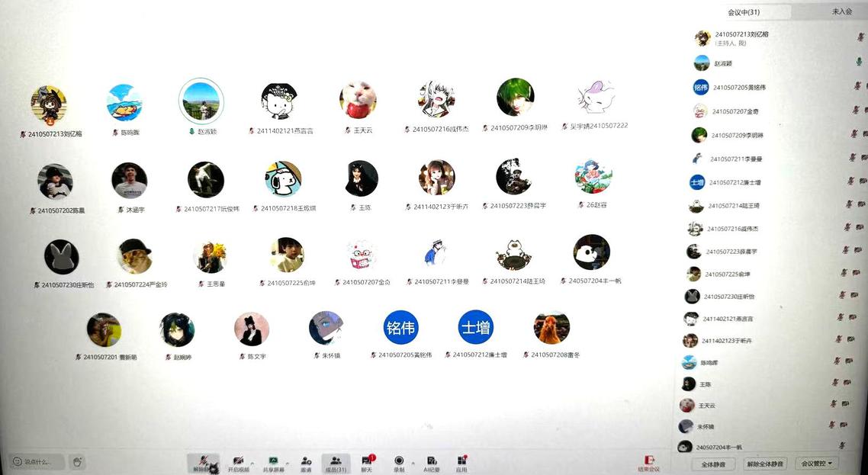Switch to the 未入会 tab

coord(841,11)
